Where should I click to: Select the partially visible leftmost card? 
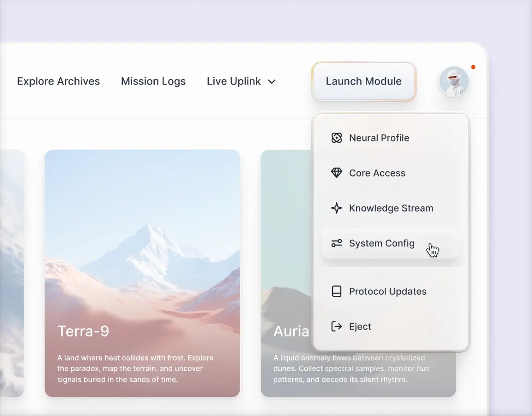[12, 273]
